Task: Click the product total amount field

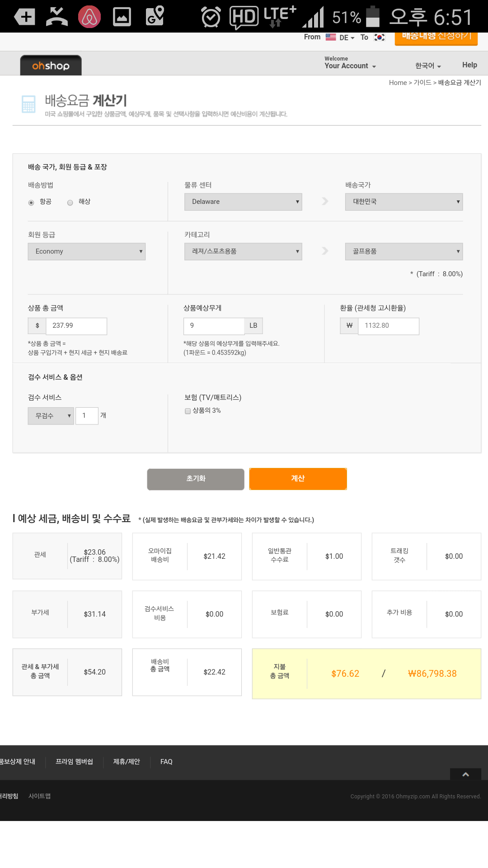Action: (x=76, y=326)
